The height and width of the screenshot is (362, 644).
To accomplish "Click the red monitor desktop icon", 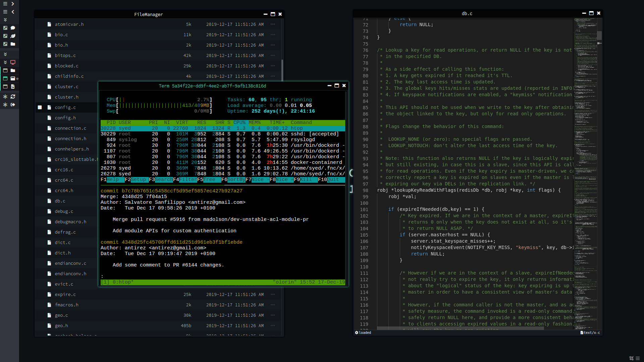I will (x=13, y=62).
